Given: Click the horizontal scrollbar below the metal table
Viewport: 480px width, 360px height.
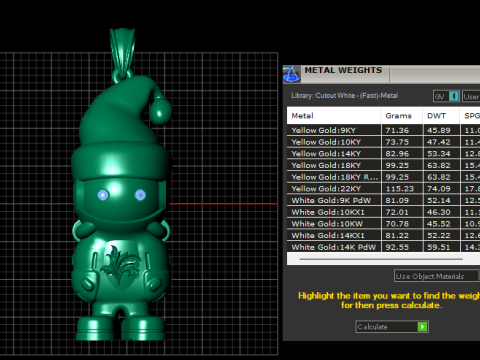Looking at the screenshot, I should point(381,259).
